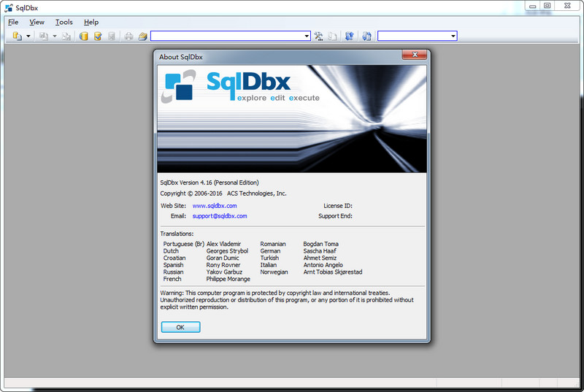Screen dimensions: 584x392
Task: Click the grayed save-all toolbar icon
Action: pyautogui.click(x=66, y=36)
